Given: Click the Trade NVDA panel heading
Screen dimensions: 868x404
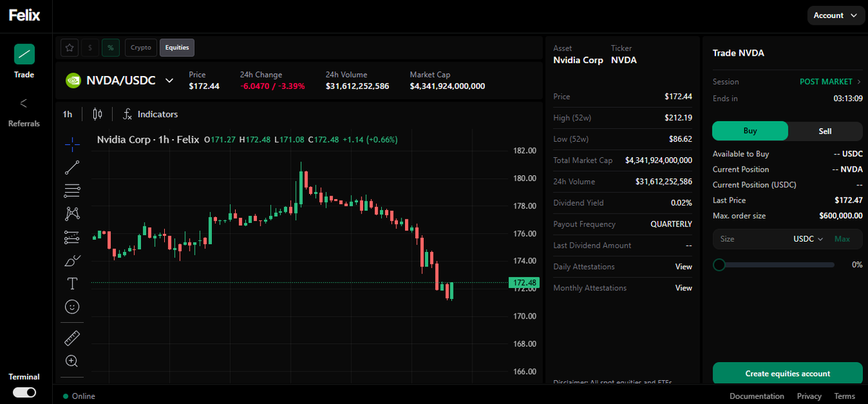Looking at the screenshot, I should click(738, 53).
